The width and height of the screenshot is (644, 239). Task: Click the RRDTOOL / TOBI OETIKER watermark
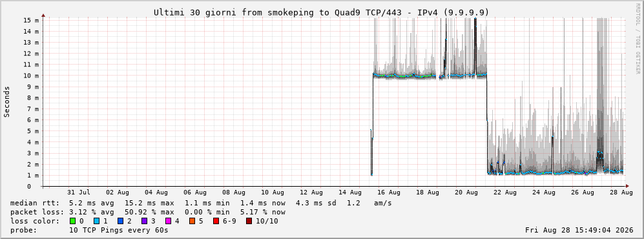tap(638, 38)
